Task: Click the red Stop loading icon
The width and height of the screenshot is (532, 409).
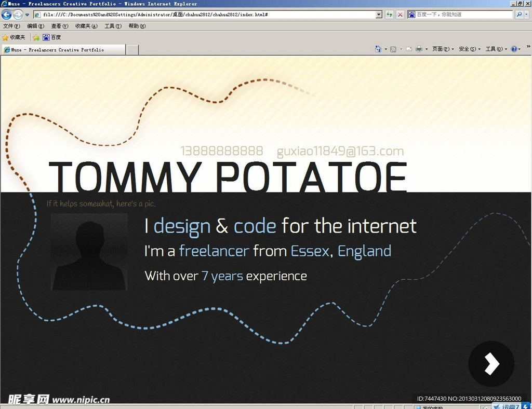Action: pyautogui.click(x=401, y=15)
